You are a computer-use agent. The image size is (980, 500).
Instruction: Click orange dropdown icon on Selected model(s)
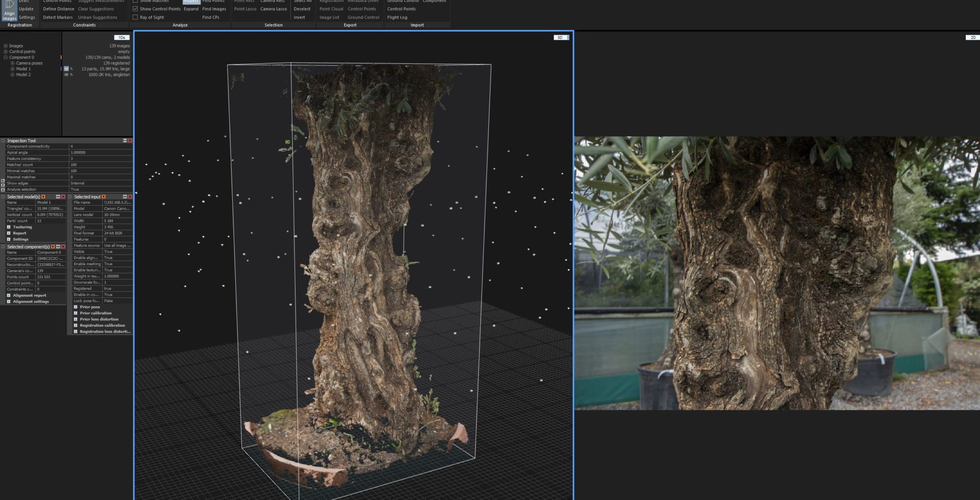tap(43, 197)
